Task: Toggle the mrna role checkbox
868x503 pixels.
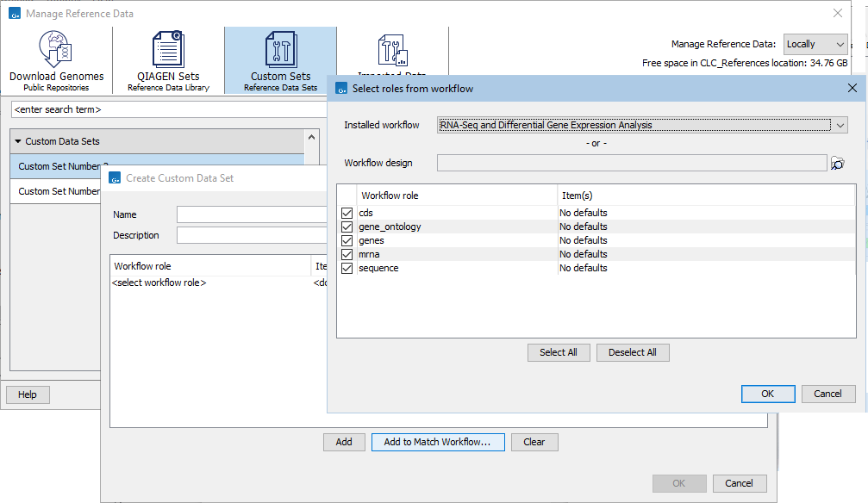Action: [x=346, y=254]
